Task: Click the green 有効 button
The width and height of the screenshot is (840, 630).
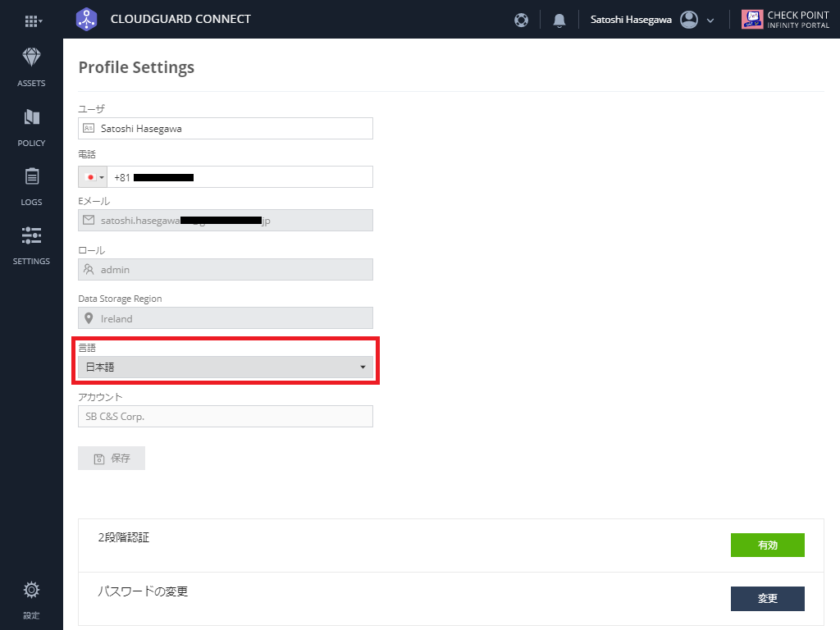Action: tap(768, 545)
